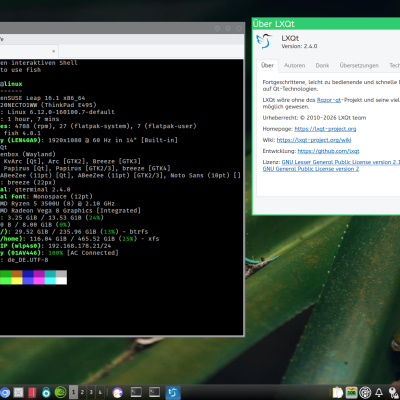
Task: Switch to the Dank tab
Action: point(322,65)
